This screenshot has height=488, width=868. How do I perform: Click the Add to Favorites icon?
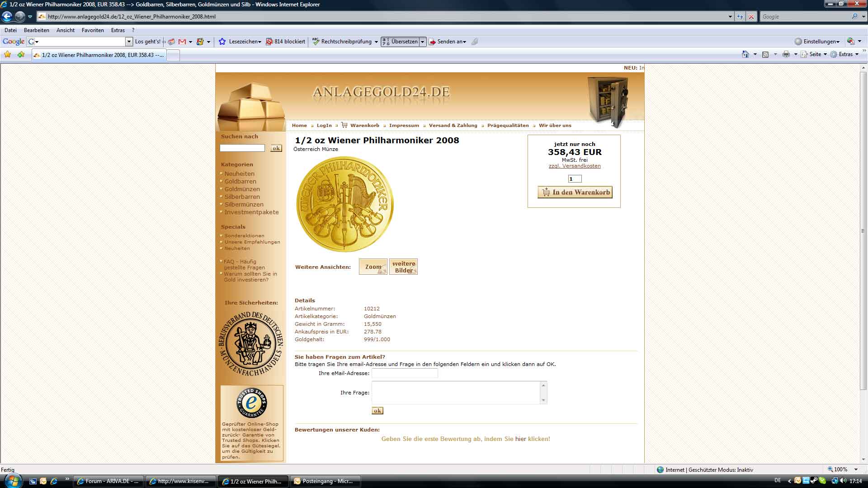coord(21,55)
